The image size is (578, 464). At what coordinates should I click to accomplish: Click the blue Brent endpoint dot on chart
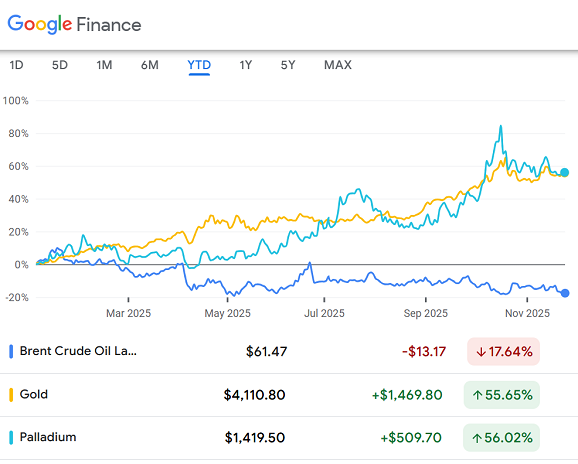[x=565, y=293]
